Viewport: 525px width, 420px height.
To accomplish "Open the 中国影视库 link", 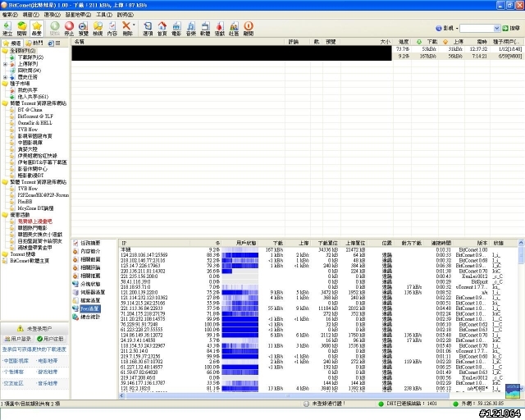I will click(16, 361).
